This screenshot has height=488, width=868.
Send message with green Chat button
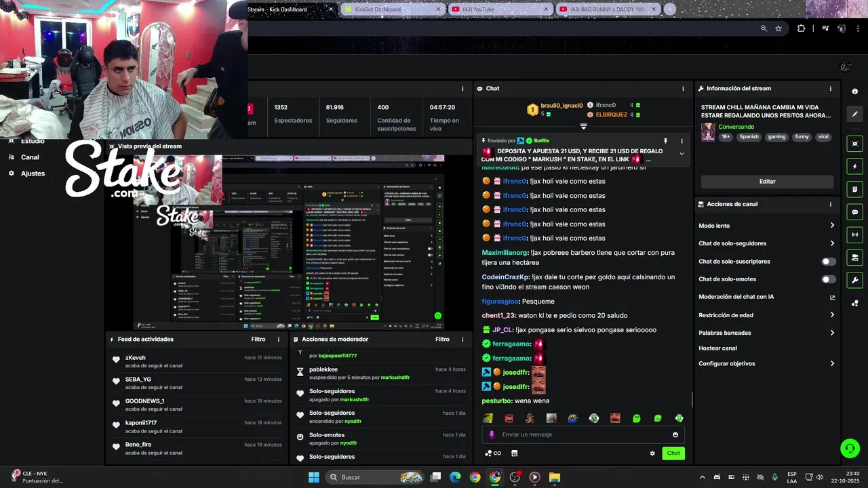pyautogui.click(x=673, y=453)
